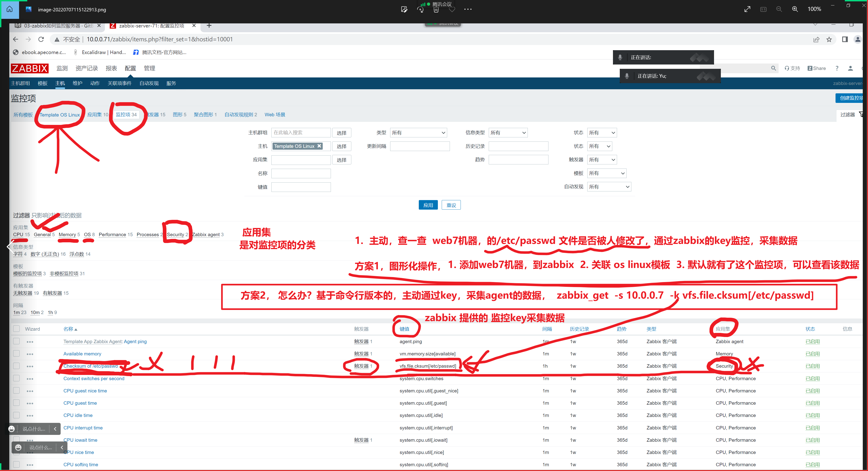
Task: Open a new browser tab with plus
Action: click(209, 26)
